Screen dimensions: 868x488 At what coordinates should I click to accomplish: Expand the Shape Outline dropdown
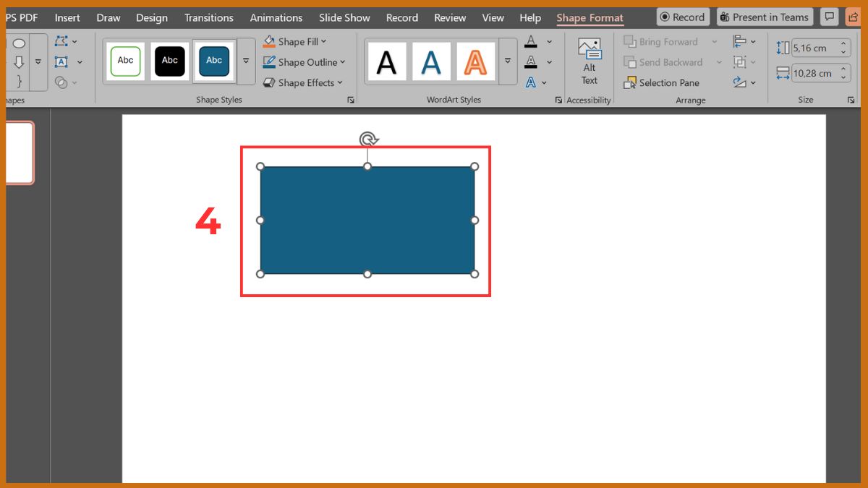(x=342, y=62)
